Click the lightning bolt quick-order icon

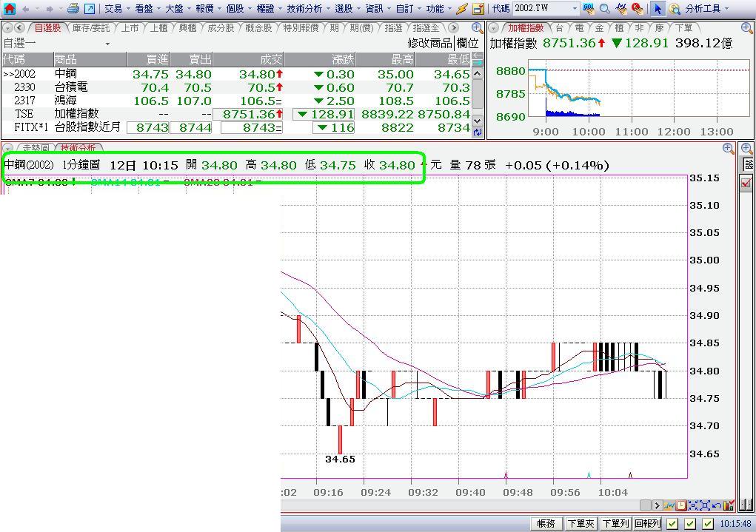462,9
